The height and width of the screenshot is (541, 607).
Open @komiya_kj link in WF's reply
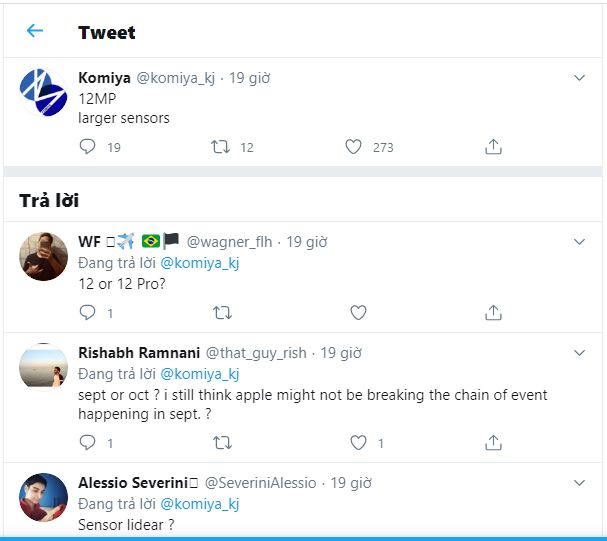pos(200,263)
